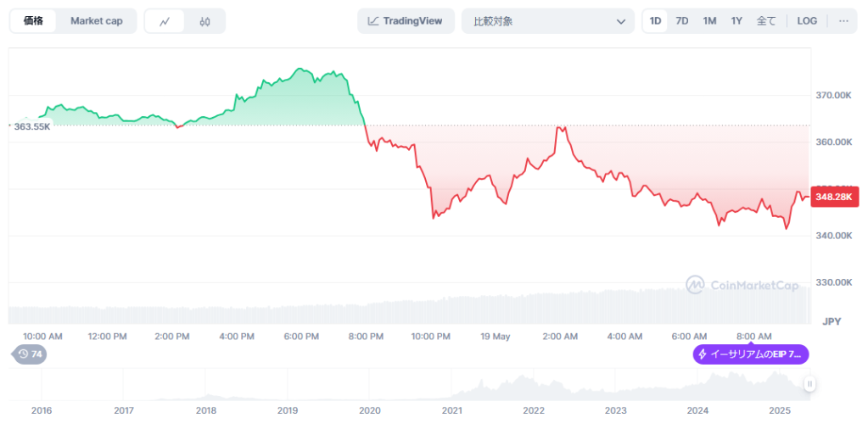Click 2021 on the overview timeline
The width and height of the screenshot is (868, 429).
[x=451, y=411]
